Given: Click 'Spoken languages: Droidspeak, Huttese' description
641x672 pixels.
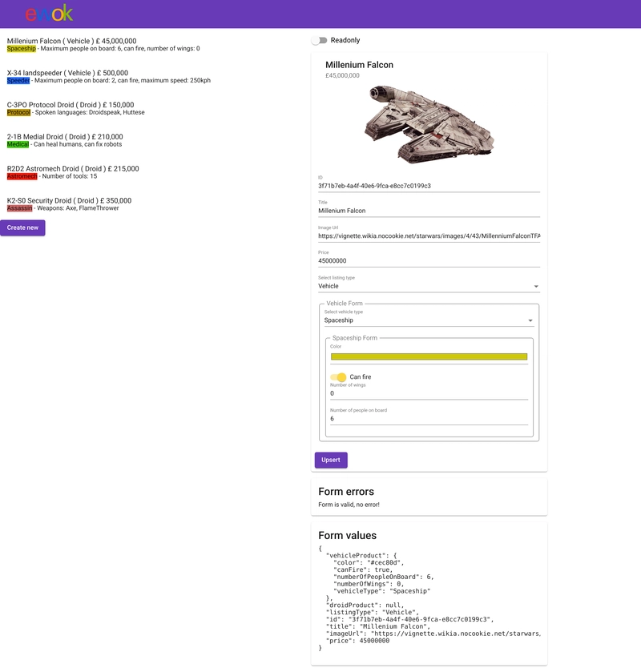Looking at the screenshot, I should pos(90,112).
